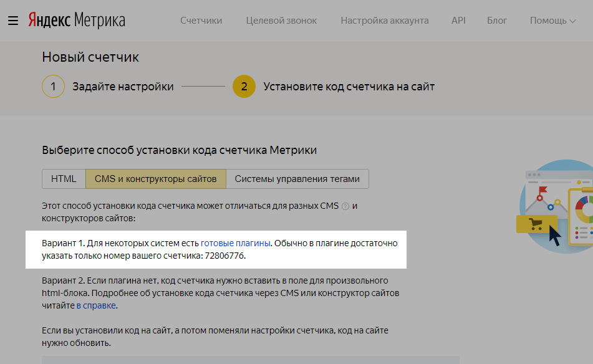This screenshot has width=593, height=364.
Task: Click the highlighted step 2 circle
Action: point(244,87)
